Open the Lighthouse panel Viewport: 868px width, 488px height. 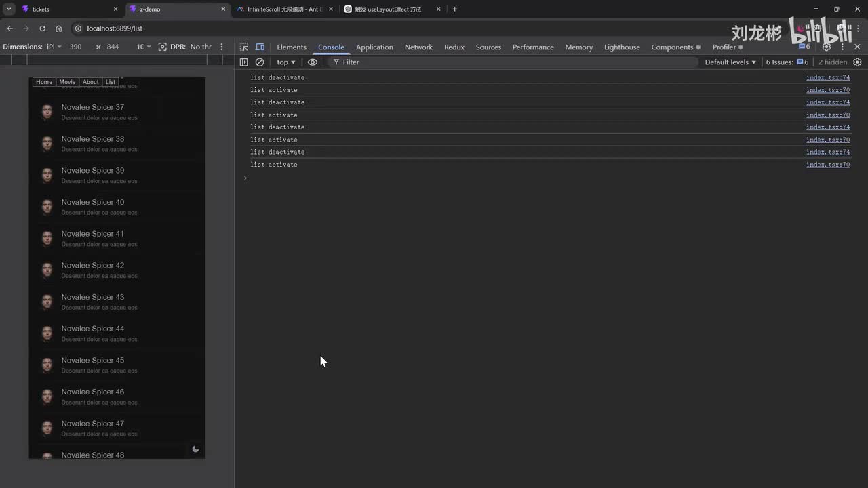622,47
